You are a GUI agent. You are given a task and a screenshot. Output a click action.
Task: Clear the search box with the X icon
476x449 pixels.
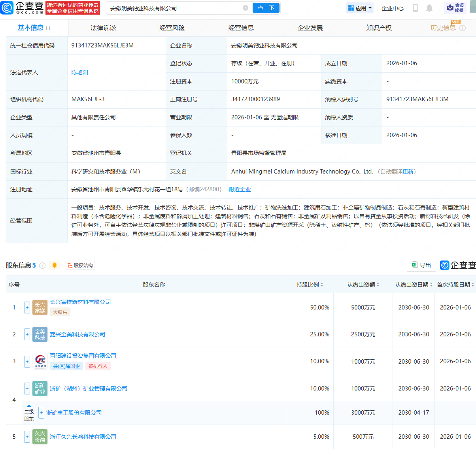coord(246,8)
